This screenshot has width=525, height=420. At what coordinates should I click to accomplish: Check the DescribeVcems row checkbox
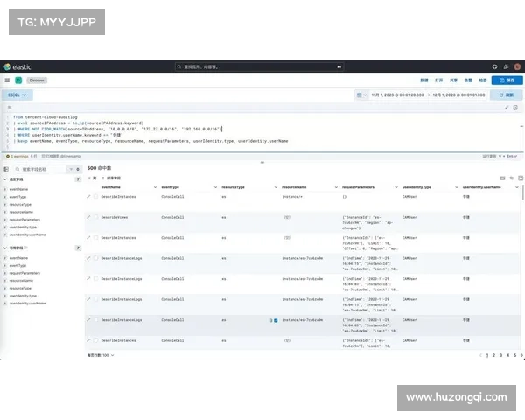tap(95, 216)
